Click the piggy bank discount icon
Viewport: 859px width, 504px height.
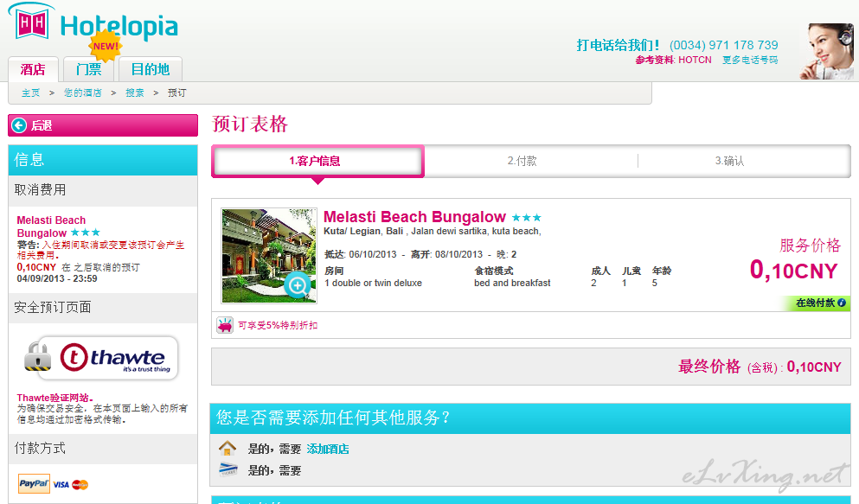225,326
